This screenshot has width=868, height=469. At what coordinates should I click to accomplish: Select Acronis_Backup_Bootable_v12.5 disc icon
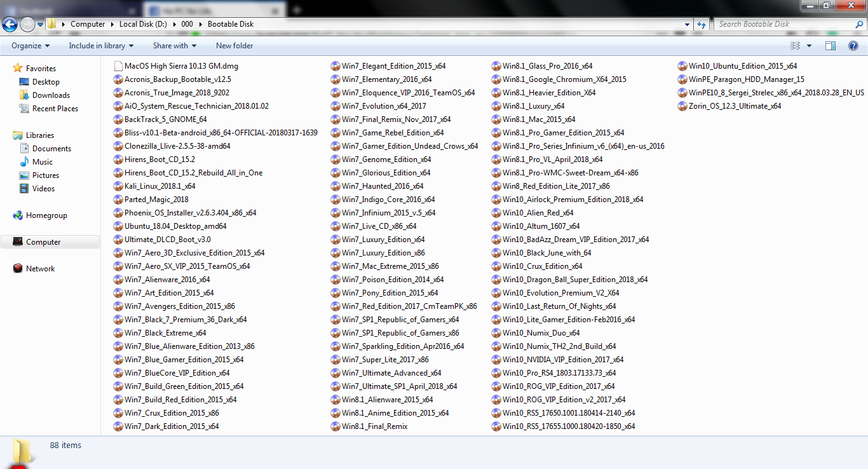click(x=118, y=79)
